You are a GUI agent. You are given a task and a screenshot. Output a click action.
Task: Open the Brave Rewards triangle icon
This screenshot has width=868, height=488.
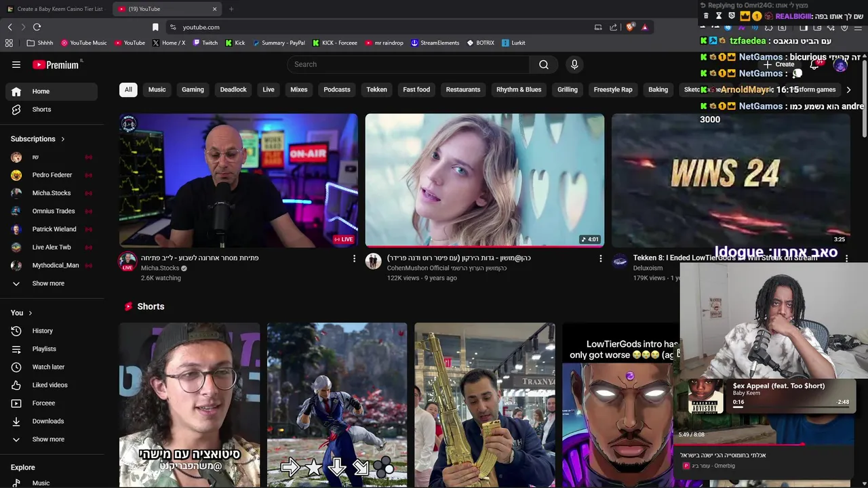(x=644, y=27)
